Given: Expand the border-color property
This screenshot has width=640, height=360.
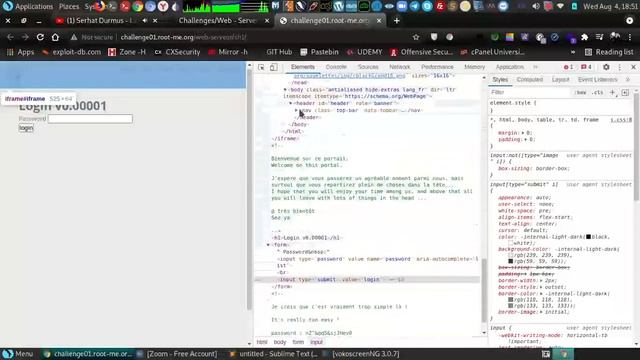Looking at the screenshot, I should (542, 294).
